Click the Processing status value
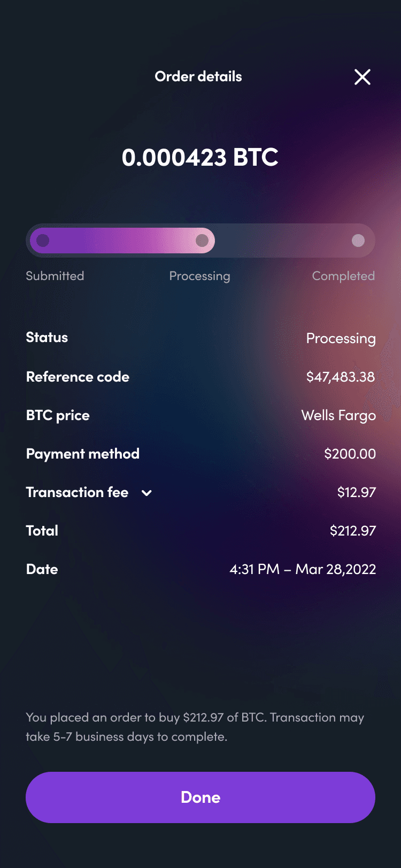401x868 pixels. click(x=341, y=338)
